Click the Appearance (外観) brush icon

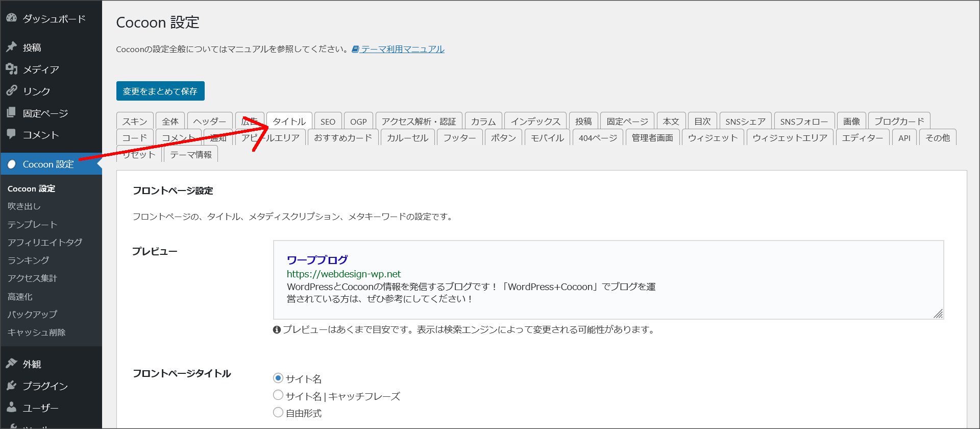[x=11, y=364]
